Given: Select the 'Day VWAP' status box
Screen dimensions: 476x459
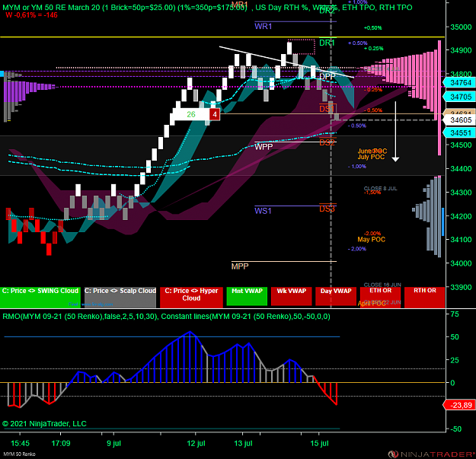Looking at the screenshot, I should coord(335,296).
